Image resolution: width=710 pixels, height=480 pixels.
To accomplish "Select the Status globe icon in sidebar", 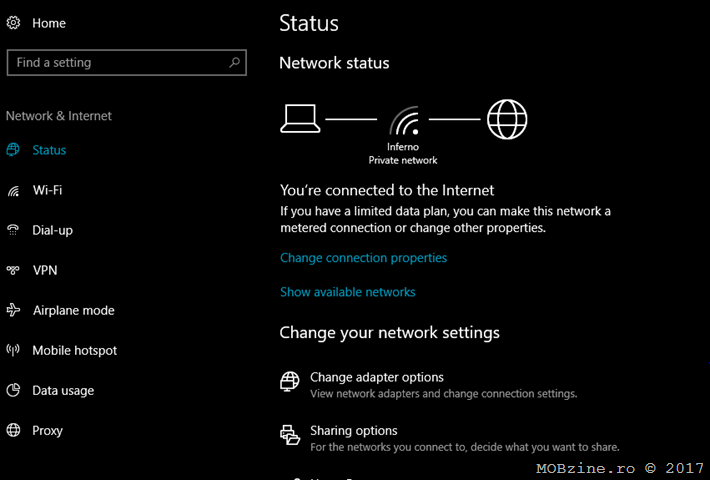I will (x=13, y=150).
